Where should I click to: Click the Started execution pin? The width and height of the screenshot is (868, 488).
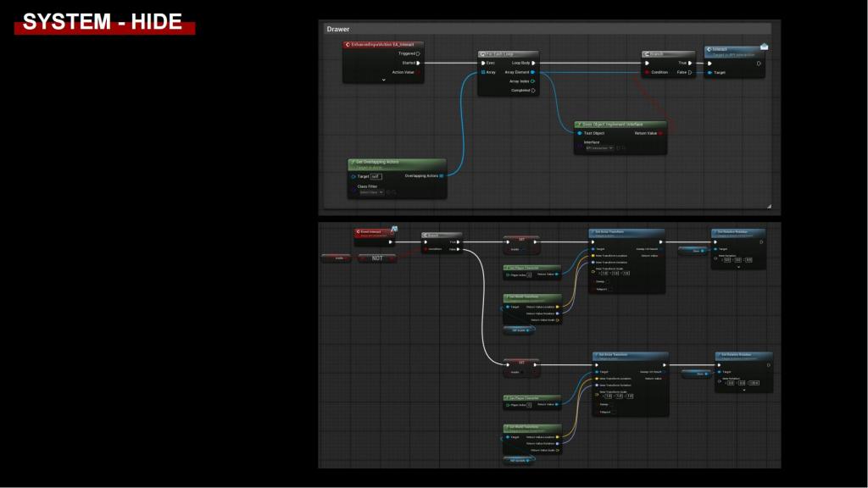point(418,63)
